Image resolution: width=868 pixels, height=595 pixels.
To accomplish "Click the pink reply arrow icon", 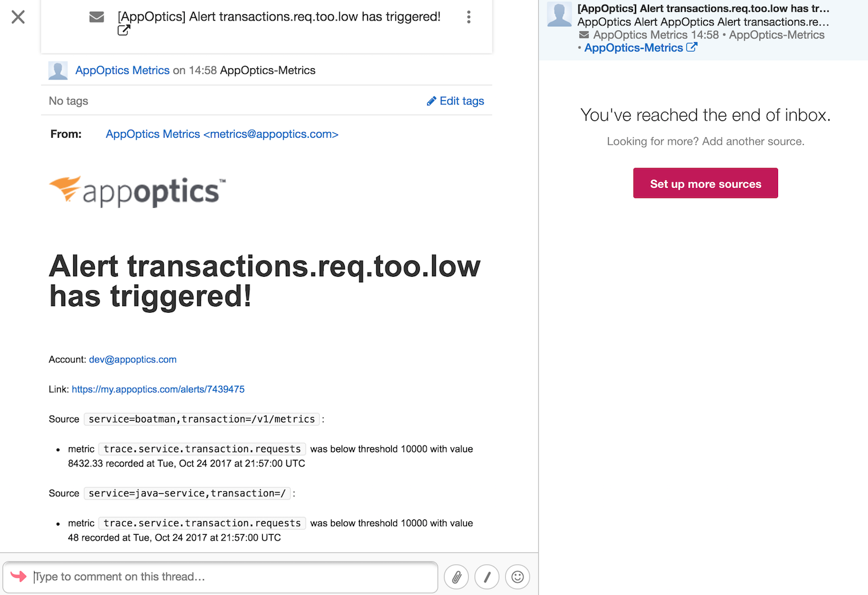I will [x=19, y=576].
